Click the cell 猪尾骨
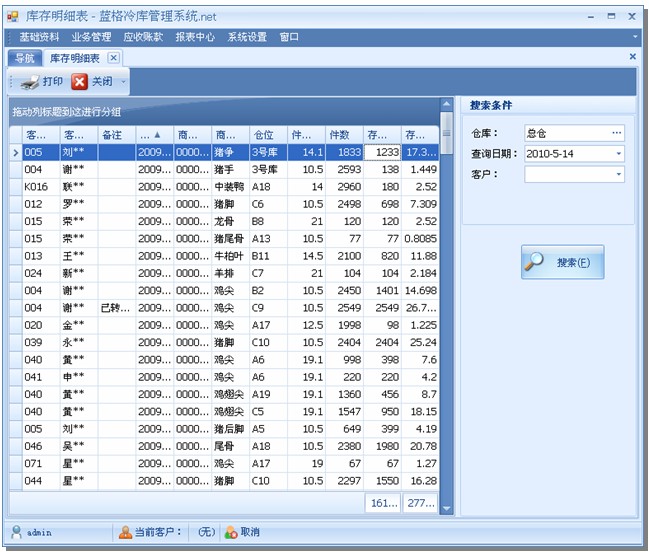 coord(230,239)
